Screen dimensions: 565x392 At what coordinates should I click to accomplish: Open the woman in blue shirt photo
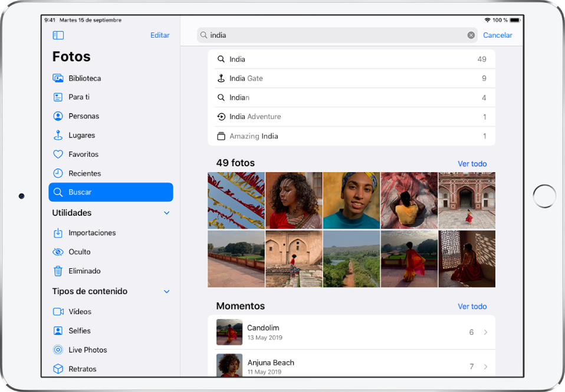pos(352,200)
